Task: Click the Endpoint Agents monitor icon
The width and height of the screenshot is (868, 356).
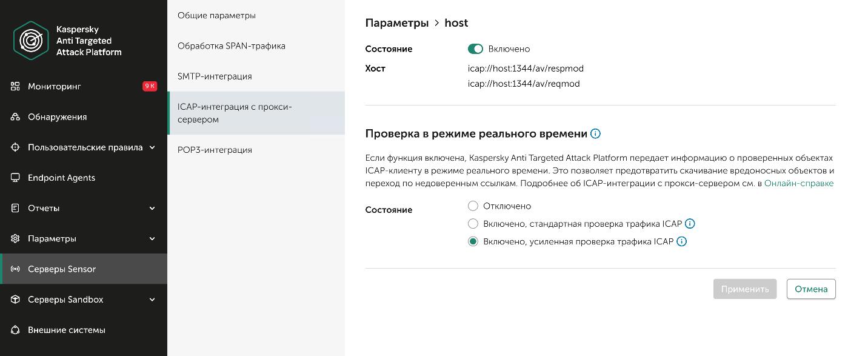Action: (16, 178)
